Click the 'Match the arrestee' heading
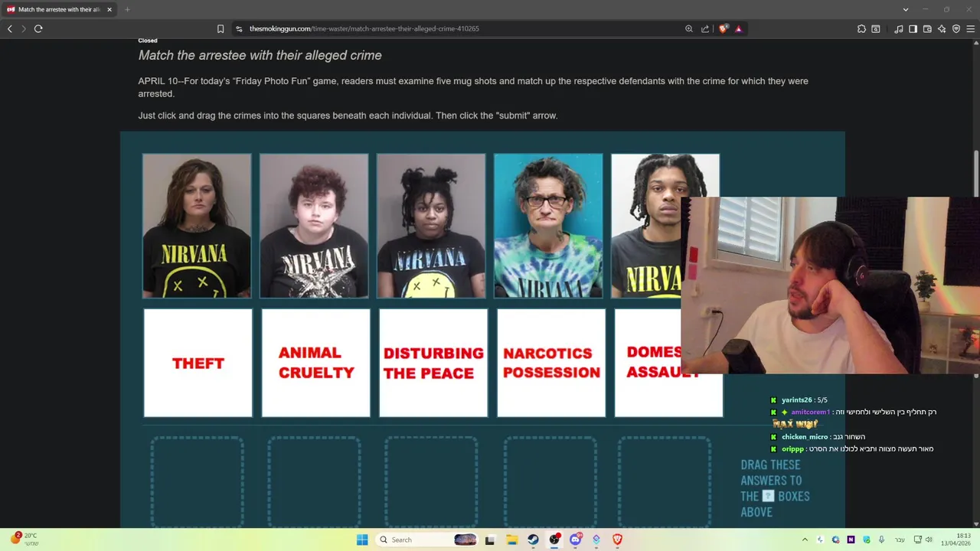This screenshot has height=551, width=980. coord(260,55)
